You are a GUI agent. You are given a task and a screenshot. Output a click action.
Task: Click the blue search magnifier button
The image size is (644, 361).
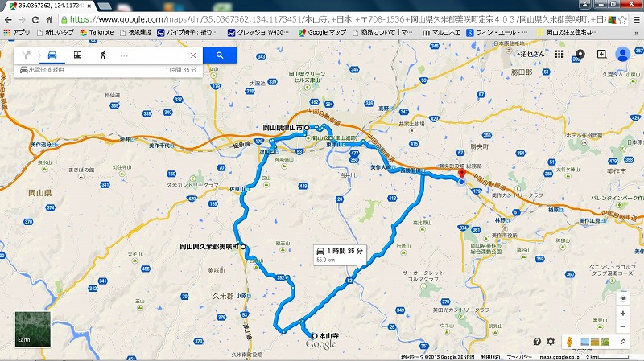point(220,55)
